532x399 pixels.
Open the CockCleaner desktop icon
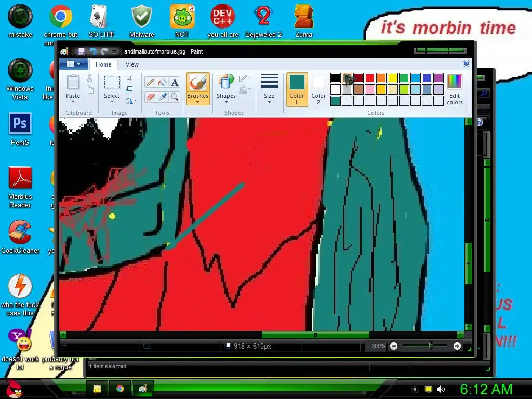coord(20,237)
